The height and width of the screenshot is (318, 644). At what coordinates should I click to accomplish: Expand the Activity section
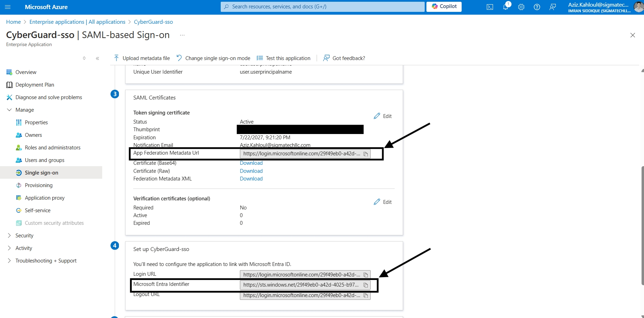pyautogui.click(x=9, y=248)
